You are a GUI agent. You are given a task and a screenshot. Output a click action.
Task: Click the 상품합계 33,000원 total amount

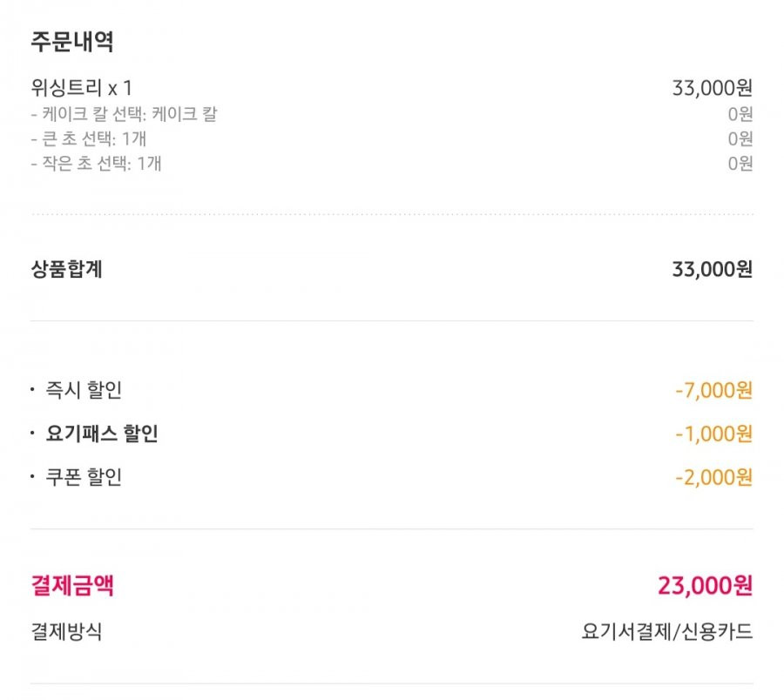(713, 269)
